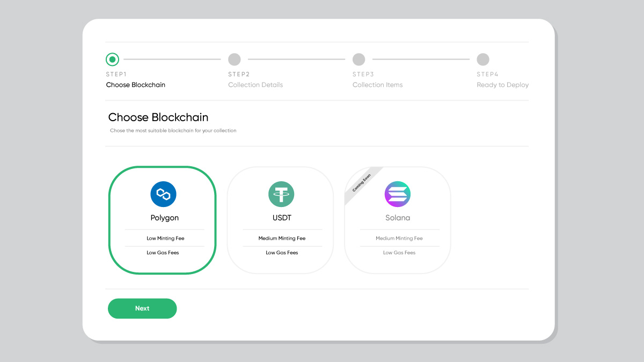
Task: Click the USDT Tether logo icon
Action: pyautogui.click(x=281, y=194)
